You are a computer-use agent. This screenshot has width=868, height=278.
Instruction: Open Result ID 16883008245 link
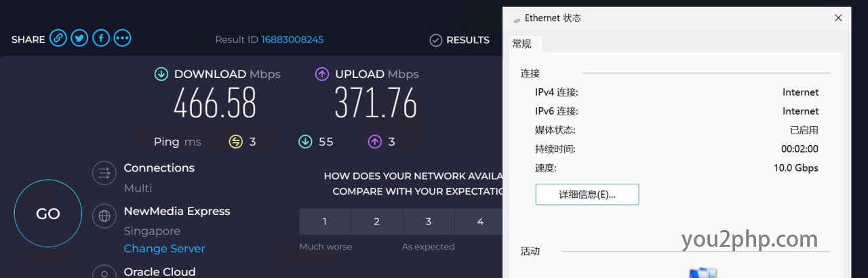(x=292, y=39)
